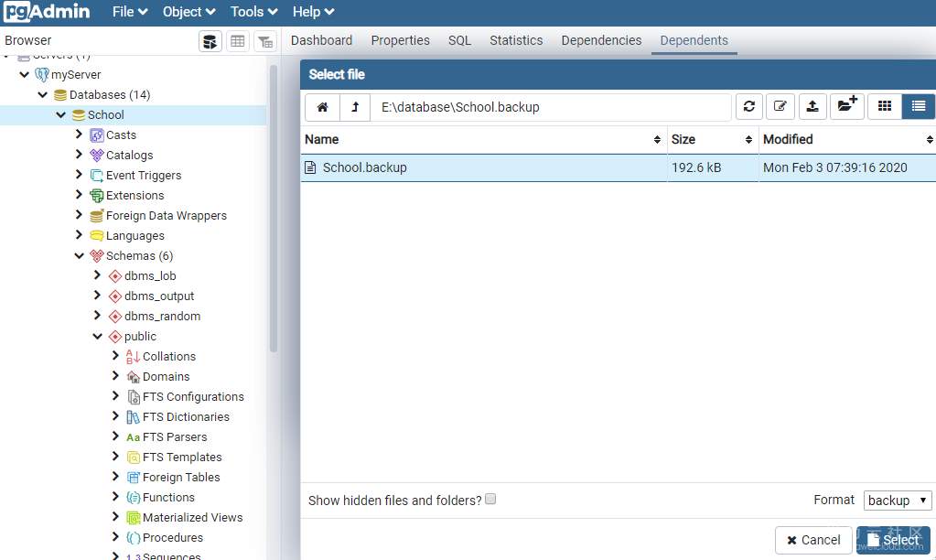
Task: Refresh the file list
Action: 749,107
